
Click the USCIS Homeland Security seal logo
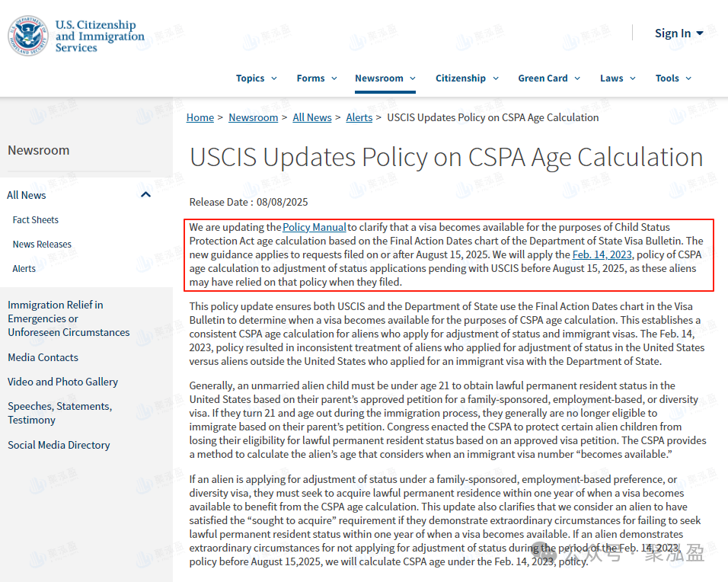point(28,37)
